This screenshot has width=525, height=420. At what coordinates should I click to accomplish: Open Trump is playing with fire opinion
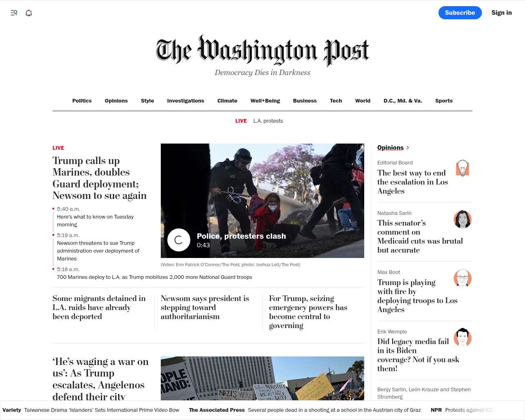(417, 296)
